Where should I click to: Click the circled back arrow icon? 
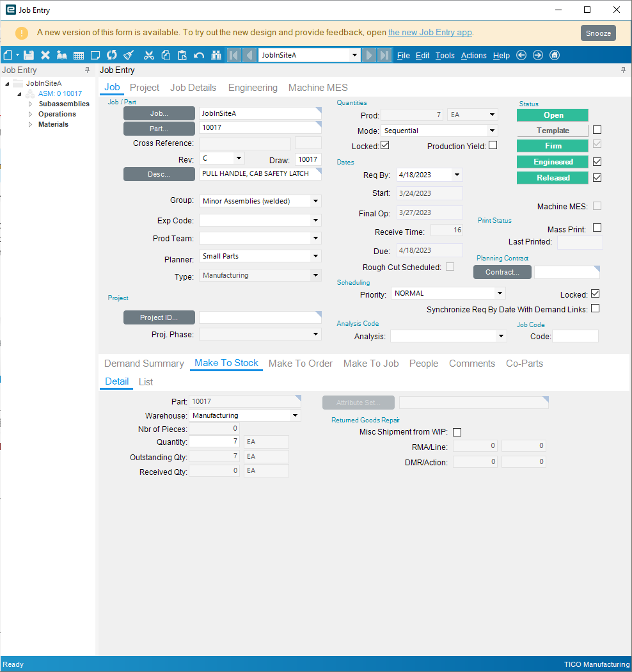[521, 55]
